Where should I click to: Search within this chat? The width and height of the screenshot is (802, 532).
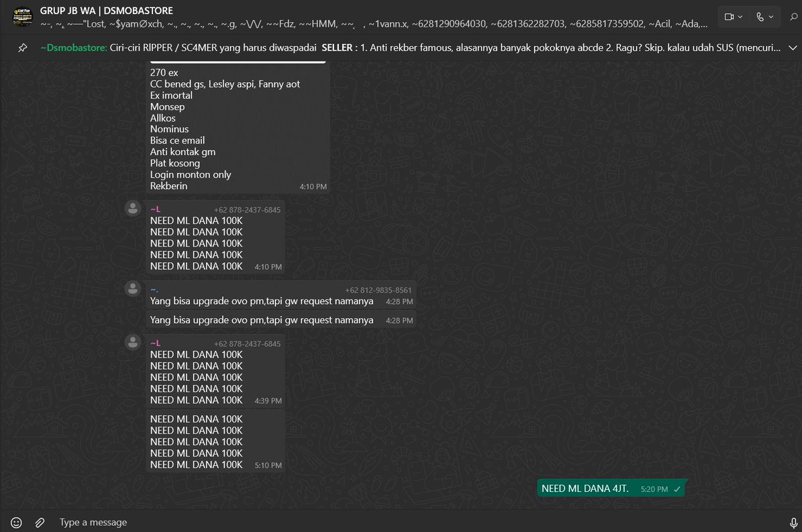click(793, 17)
